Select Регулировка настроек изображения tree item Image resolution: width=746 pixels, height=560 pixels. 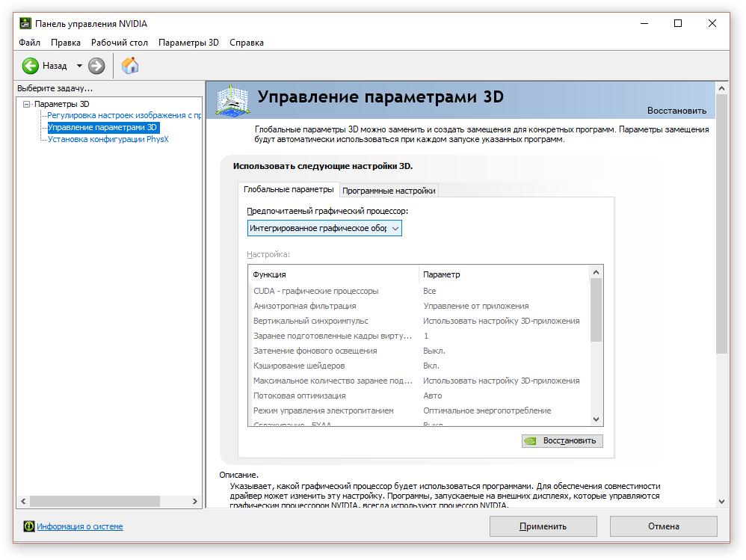pos(123,115)
